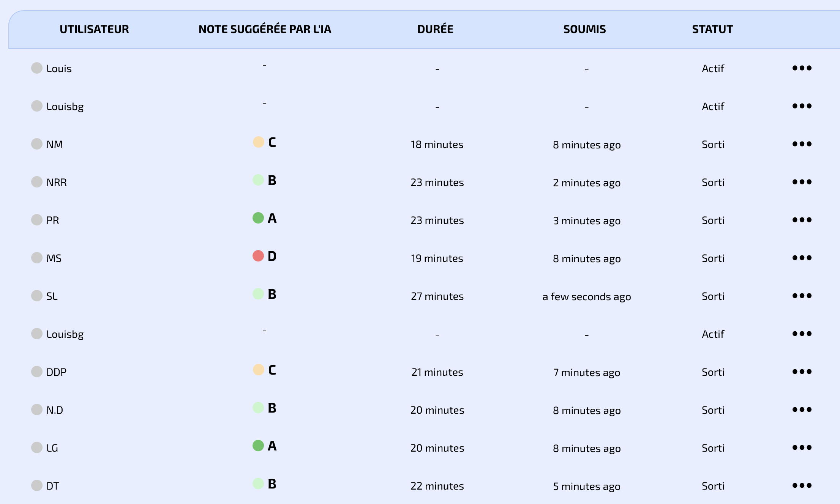Select the avatar circle next to LG
Image resolution: width=840 pixels, height=504 pixels.
[37, 447]
